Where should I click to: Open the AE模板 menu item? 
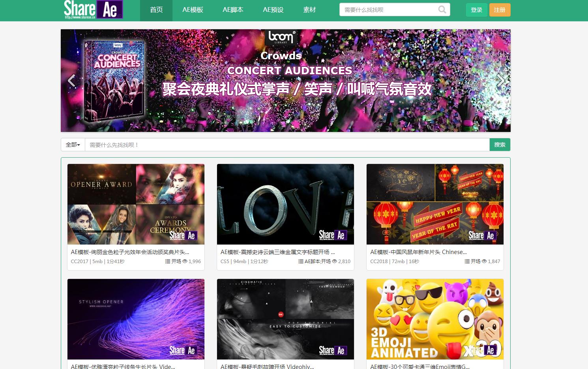click(x=193, y=10)
